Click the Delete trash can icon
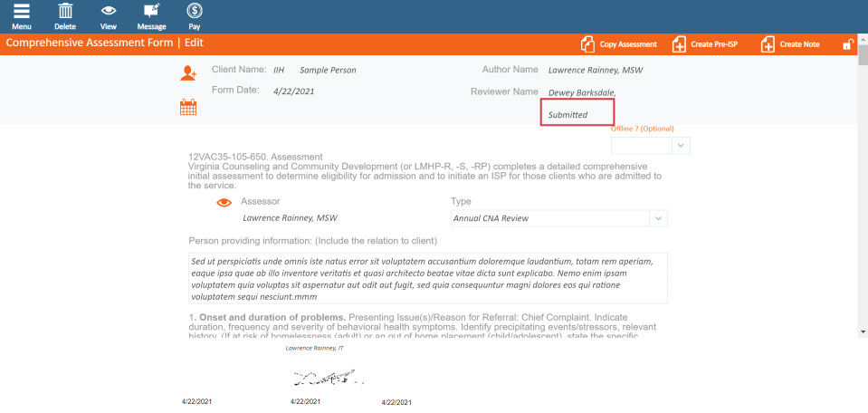 coord(65,12)
